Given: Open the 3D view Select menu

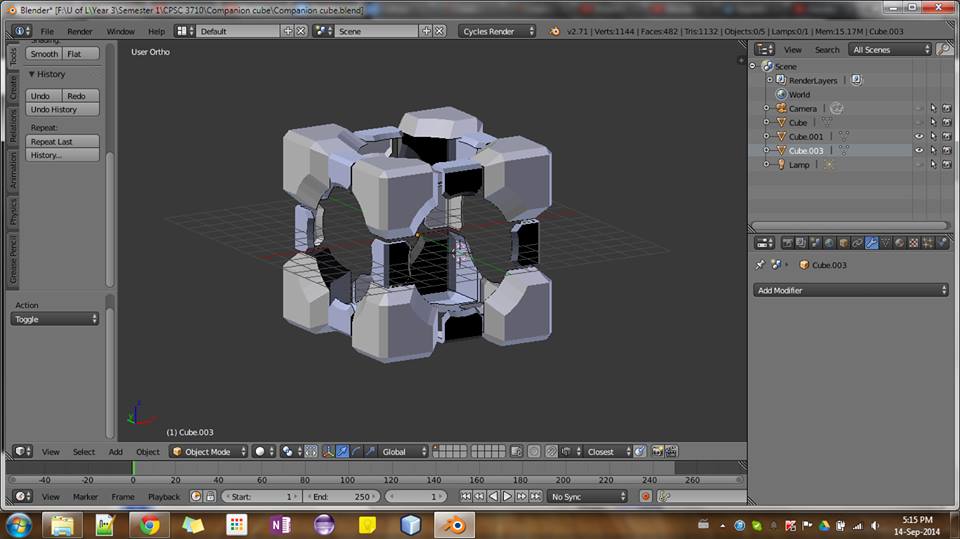Looking at the screenshot, I should [84, 451].
